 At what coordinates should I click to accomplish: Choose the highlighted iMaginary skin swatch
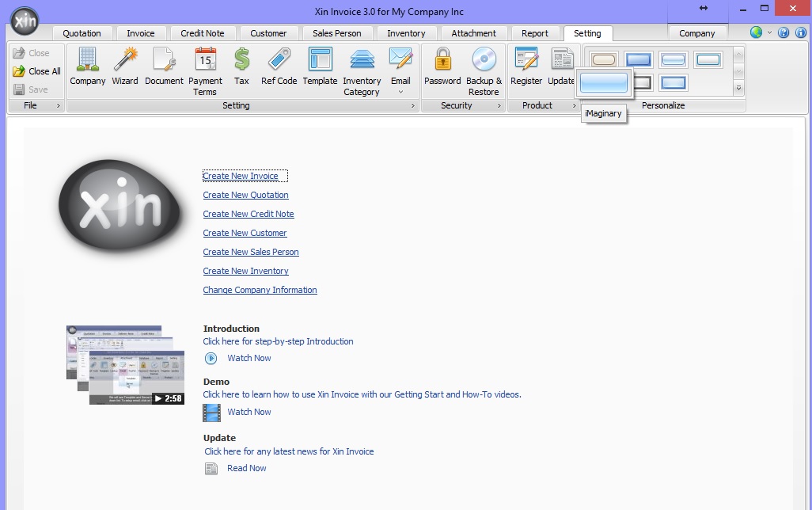point(603,83)
